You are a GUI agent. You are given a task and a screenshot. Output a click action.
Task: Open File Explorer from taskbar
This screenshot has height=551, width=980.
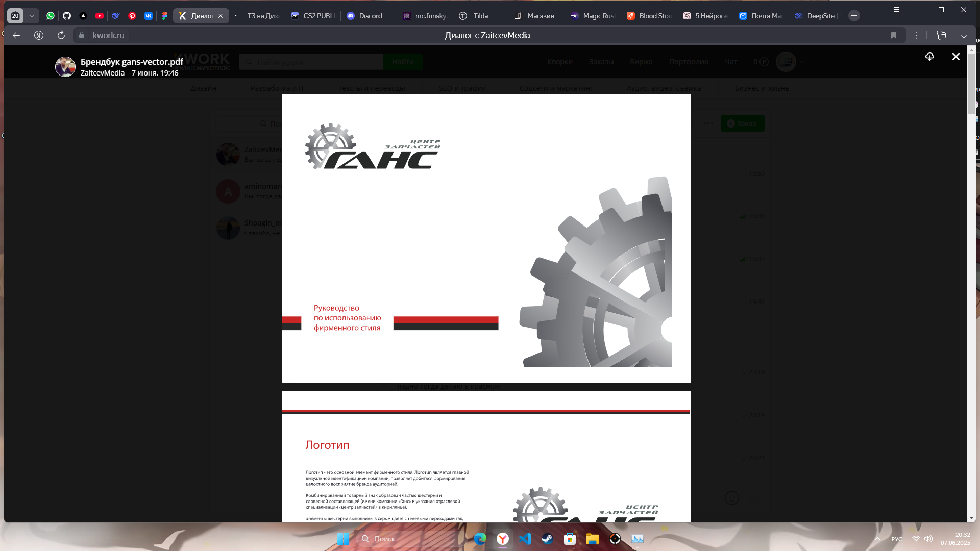tap(593, 539)
